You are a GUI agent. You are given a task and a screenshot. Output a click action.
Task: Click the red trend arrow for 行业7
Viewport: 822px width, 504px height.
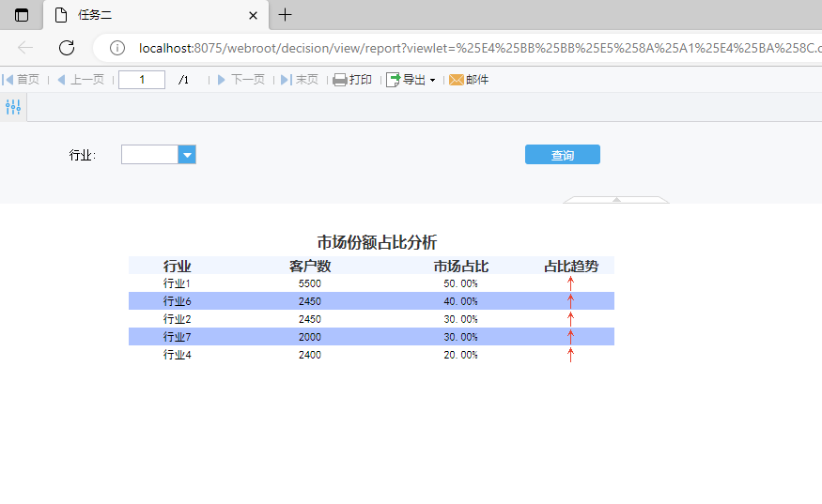571,337
